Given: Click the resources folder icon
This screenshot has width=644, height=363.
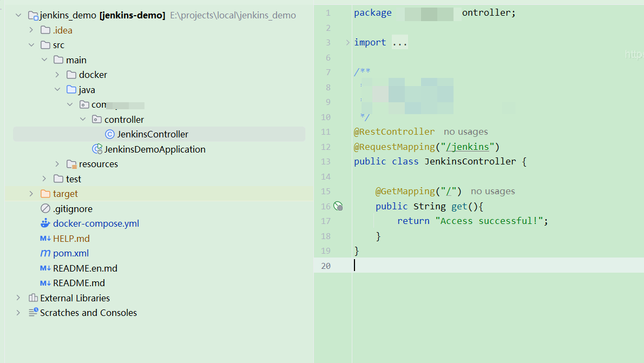Looking at the screenshot, I should [71, 164].
